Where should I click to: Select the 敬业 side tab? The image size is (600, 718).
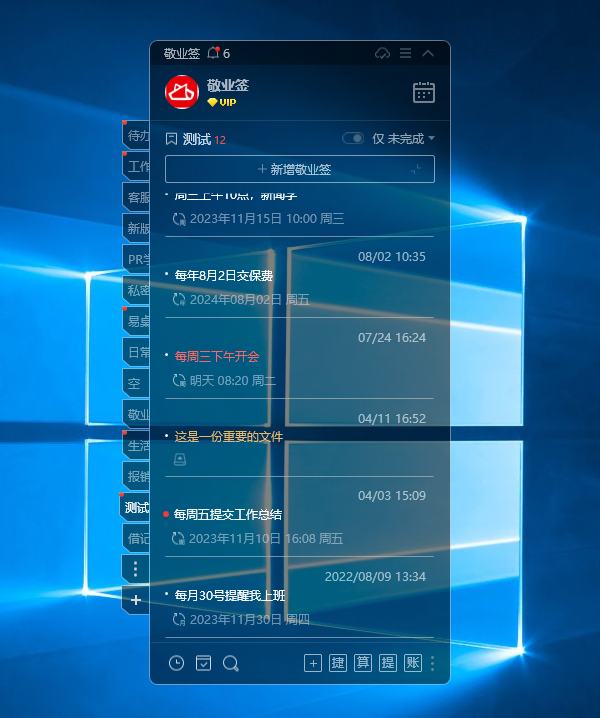[136, 414]
